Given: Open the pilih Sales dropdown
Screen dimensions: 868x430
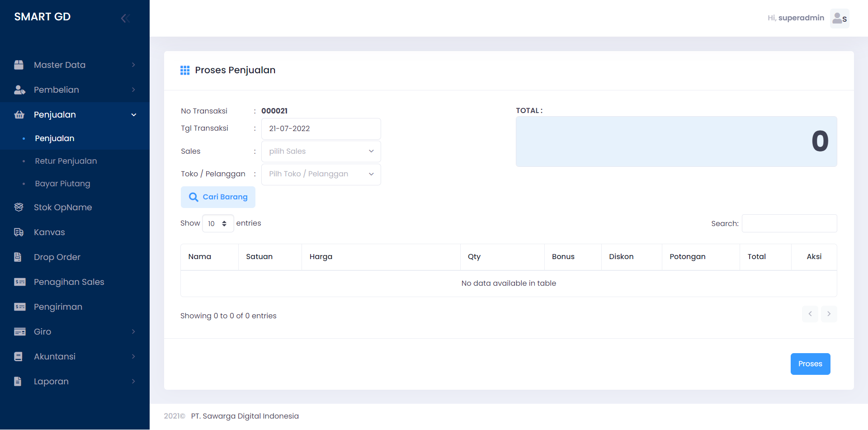Looking at the screenshot, I should (321, 151).
